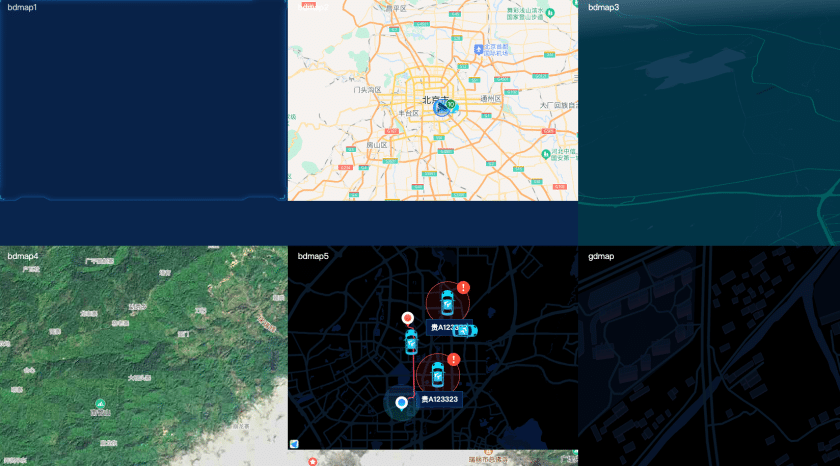Click the airport icon in bdmap2
The image size is (840, 466).
(478, 50)
